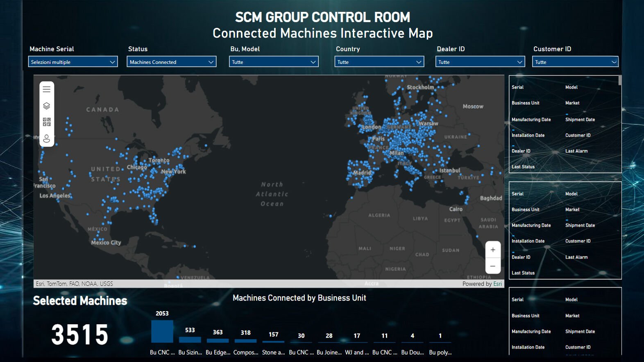644x362 pixels.
Task: Click Serial in the second machine card
Action: click(517, 194)
